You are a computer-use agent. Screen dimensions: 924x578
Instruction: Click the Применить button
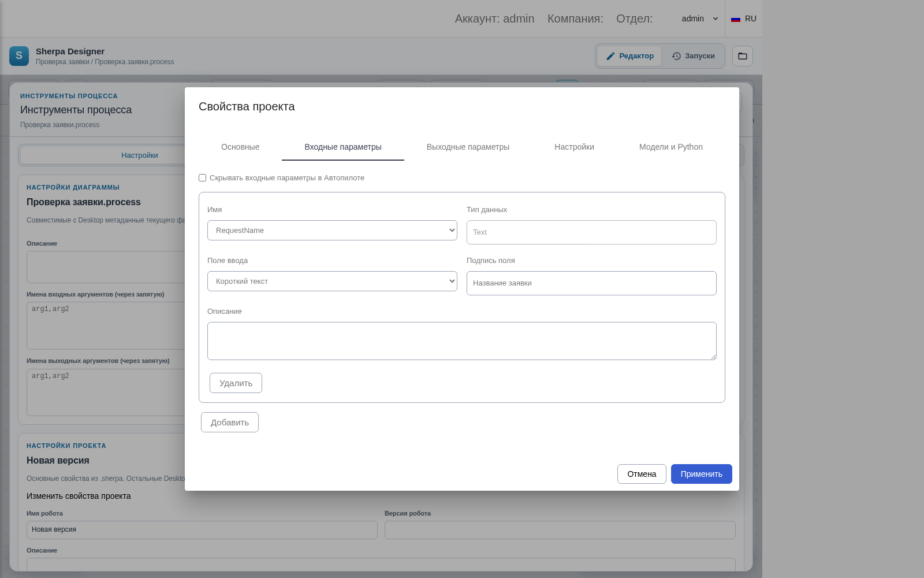click(x=702, y=474)
